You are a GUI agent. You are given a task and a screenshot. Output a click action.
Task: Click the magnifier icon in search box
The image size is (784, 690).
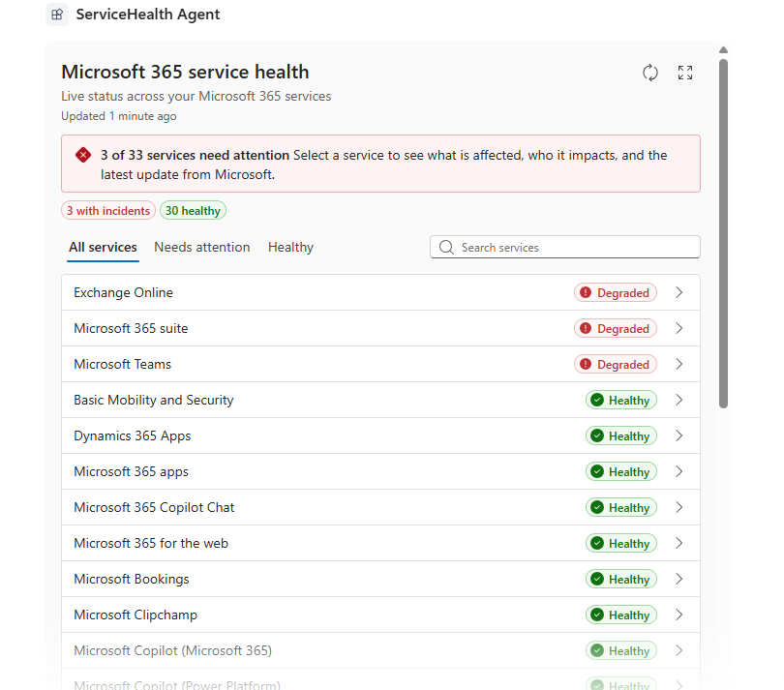pos(446,247)
